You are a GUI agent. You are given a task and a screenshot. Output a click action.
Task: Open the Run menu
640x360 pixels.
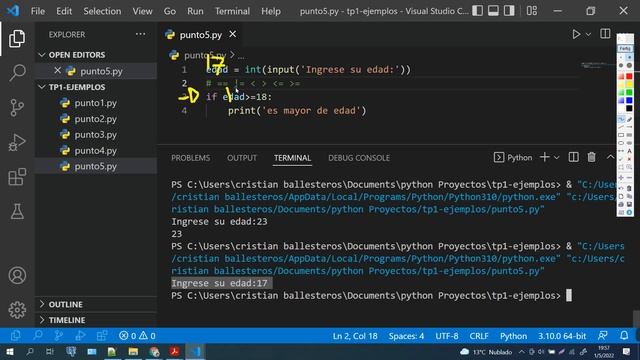(195, 11)
